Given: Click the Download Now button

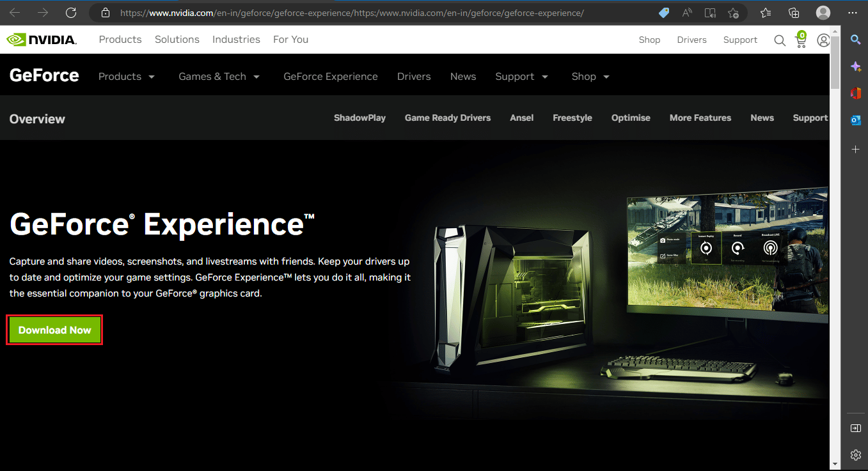Looking at the screenshot, I should (x=54, y=330).
